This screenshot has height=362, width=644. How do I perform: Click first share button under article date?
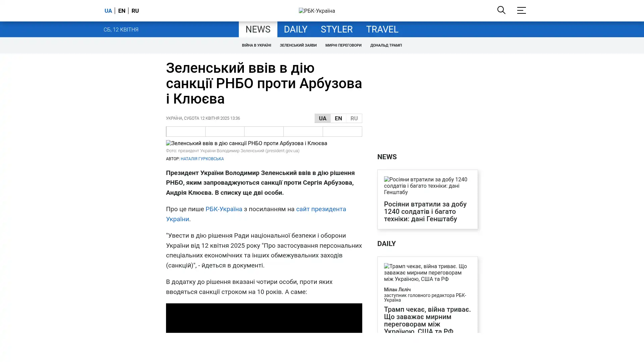coord(185,131)
